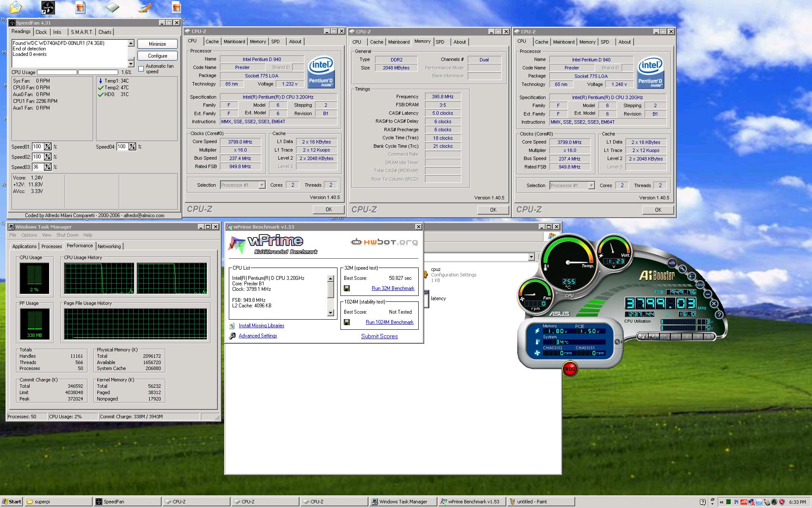Image resolution: width=812 pixels, height=508 pixels.
Task: Click the red NOS button below AI Booster panel
Action: (x=570, y=369)
